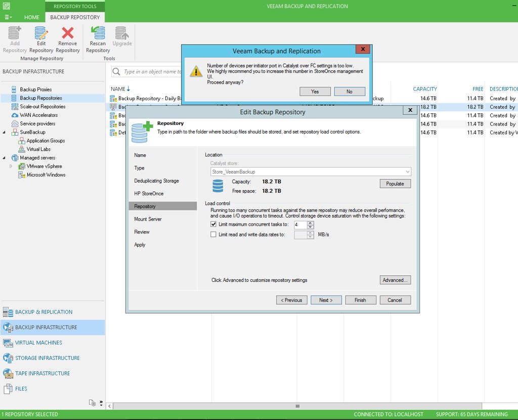Select the SureBackup tree icon
This screenshot has height=420, width=518.
click(15, 132)
